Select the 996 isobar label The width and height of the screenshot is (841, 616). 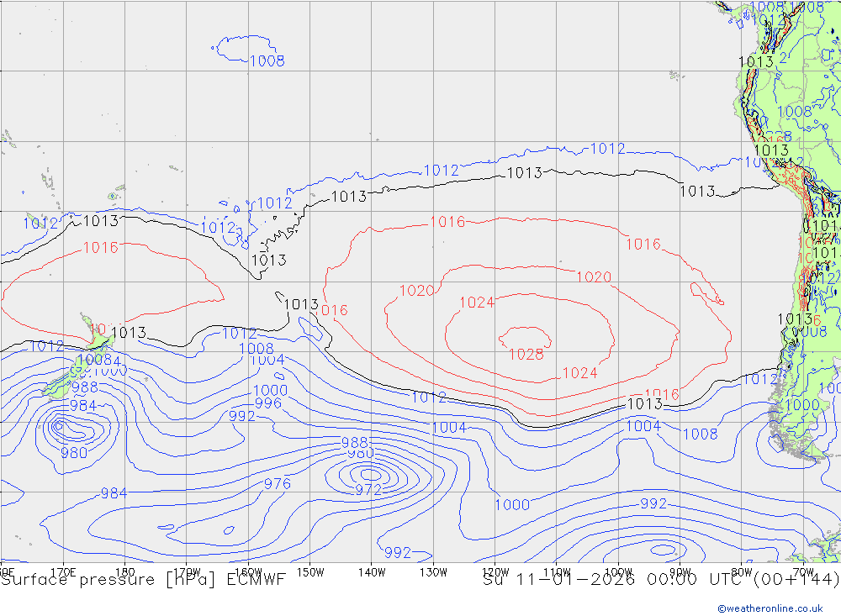[268, 403]
